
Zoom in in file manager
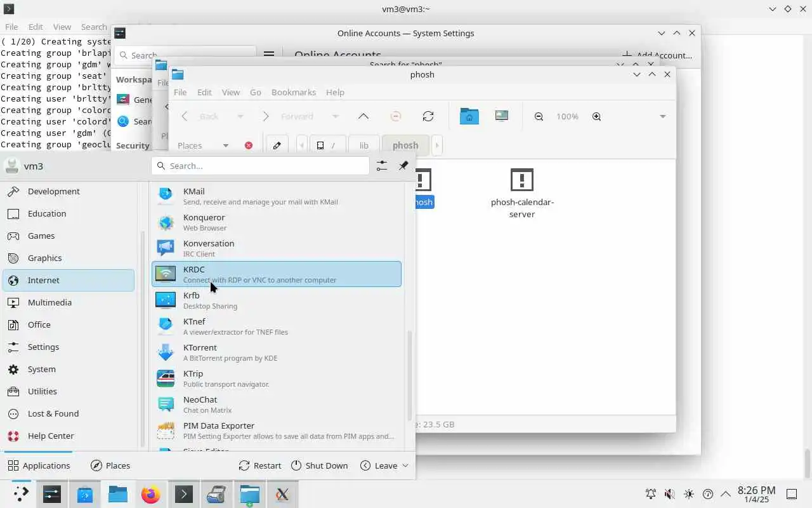596,116
